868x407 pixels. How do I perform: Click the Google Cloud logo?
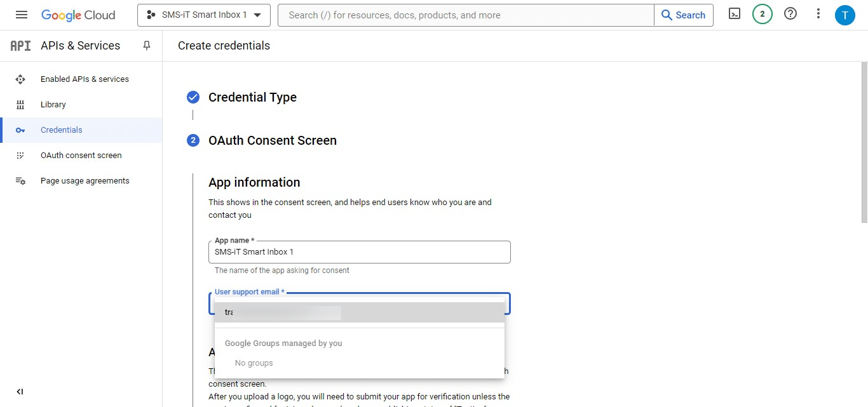click(78, 15)
